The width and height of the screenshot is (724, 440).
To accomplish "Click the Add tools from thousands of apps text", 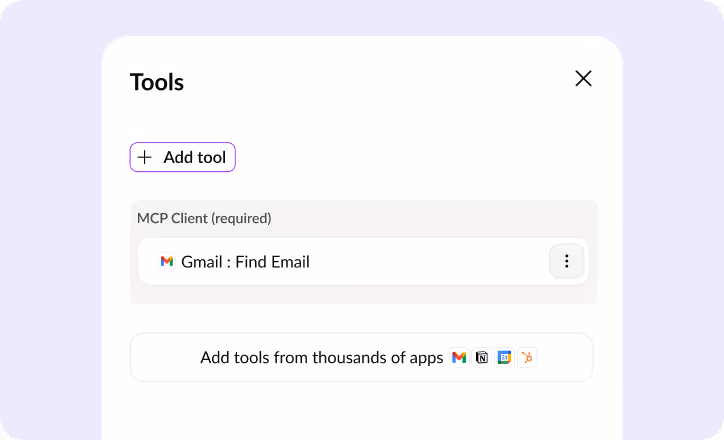I will pos(321,357).
